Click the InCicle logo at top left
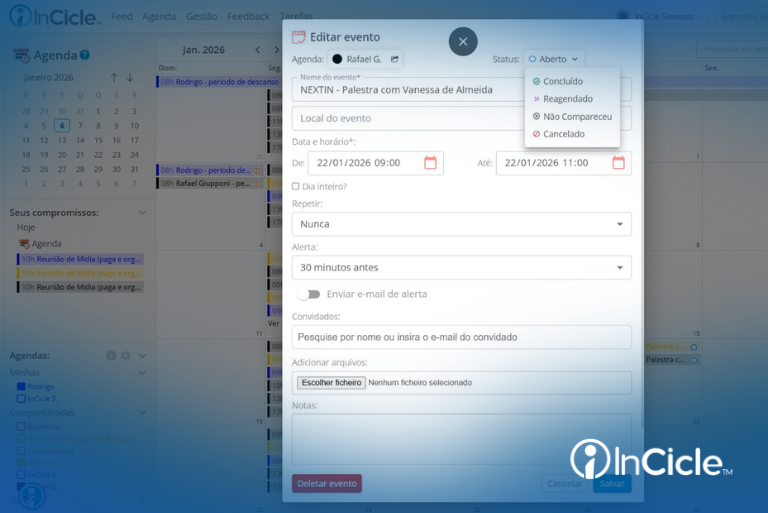Image resolution: width=768 pixels, height=513 pixels. (55, 16)
